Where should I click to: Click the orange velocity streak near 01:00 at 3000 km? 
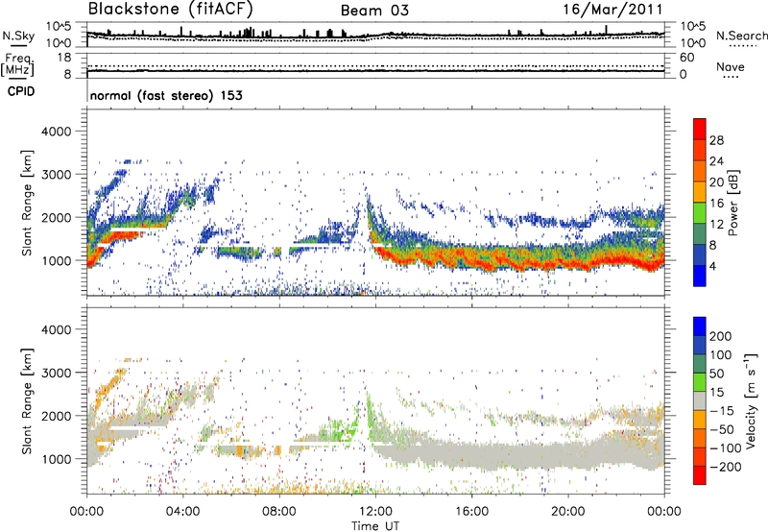[110, 383]
